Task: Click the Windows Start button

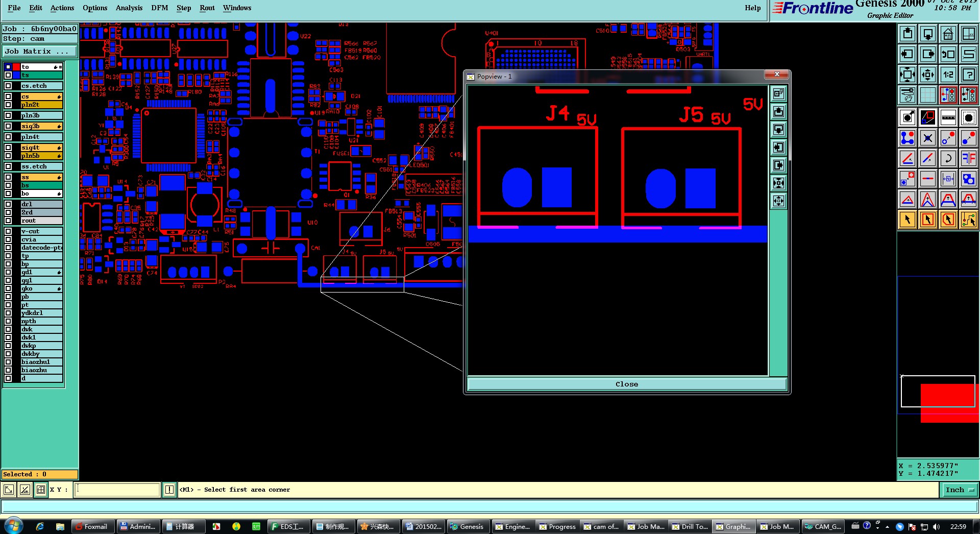Action: [x=13, y=526]
